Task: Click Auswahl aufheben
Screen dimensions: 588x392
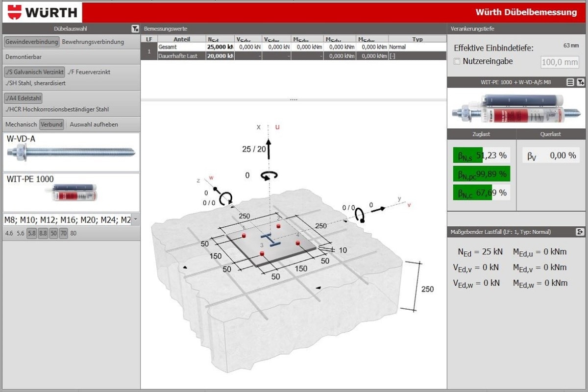Action: tap(94, 124)
